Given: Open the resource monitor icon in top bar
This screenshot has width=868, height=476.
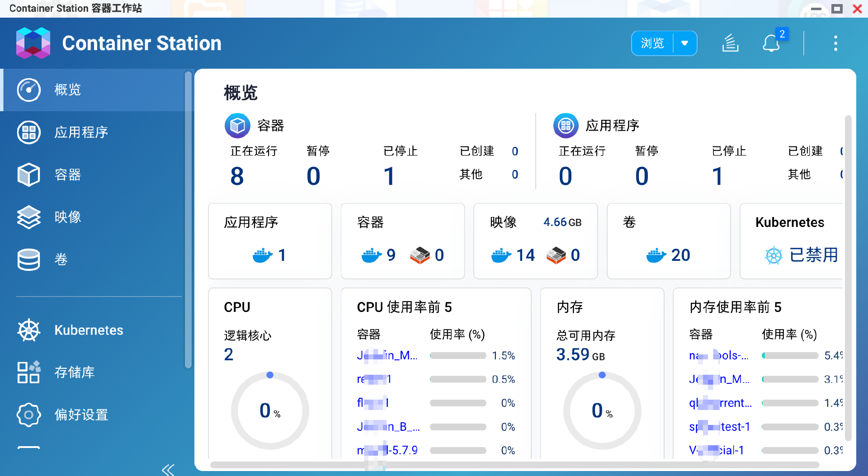Looking at the screenshot, I should click(731, 43).
